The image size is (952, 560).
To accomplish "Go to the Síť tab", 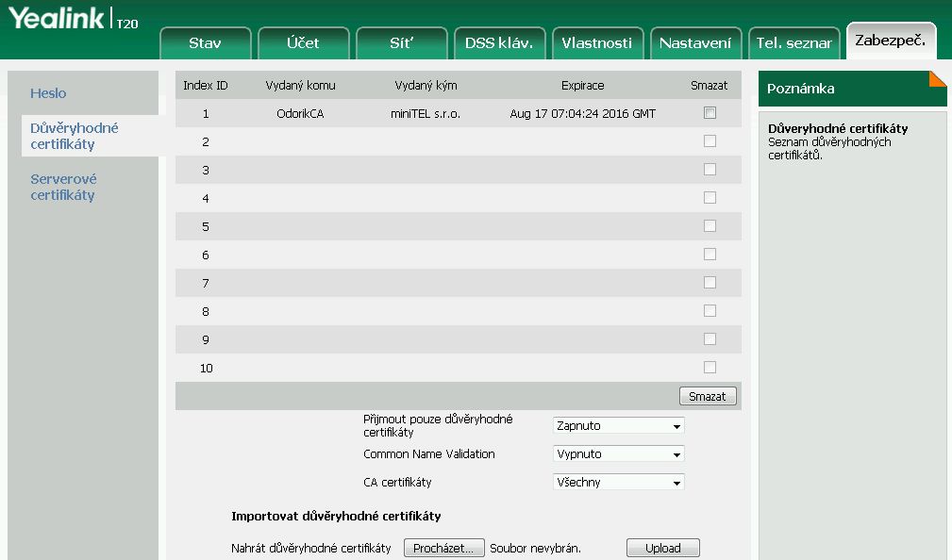I will [402, 43].
